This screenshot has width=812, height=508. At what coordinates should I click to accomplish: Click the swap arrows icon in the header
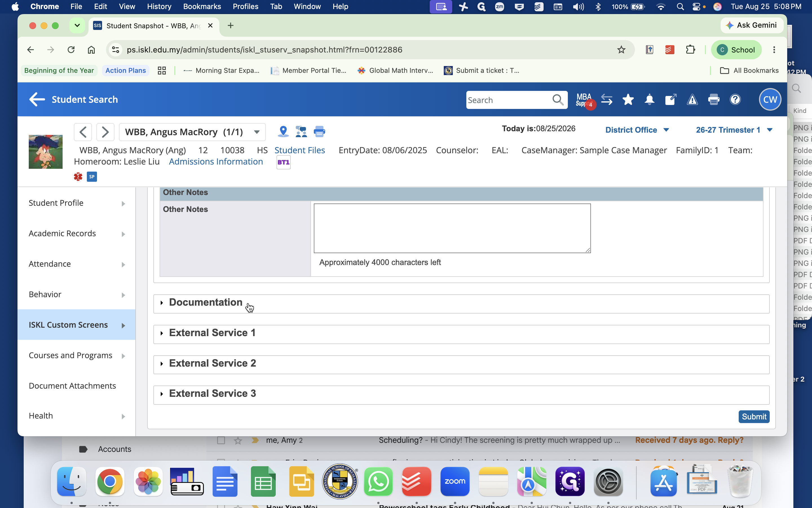point(607,100)
